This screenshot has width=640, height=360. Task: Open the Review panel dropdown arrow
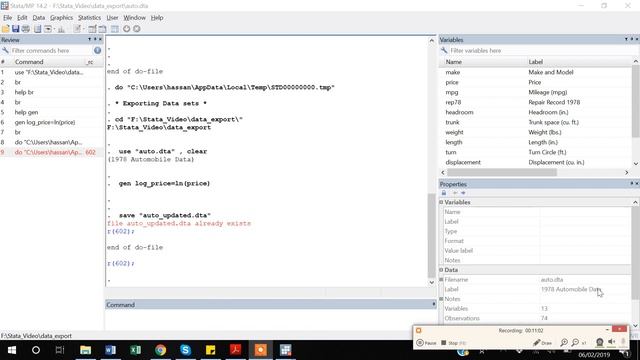click(89, 39)
